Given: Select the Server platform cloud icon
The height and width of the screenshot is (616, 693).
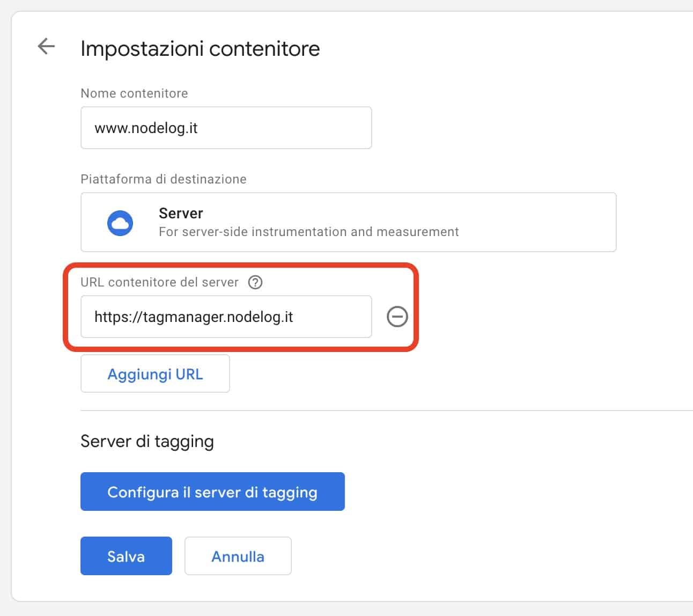Looking at the screenshot, I should [121, 222].
